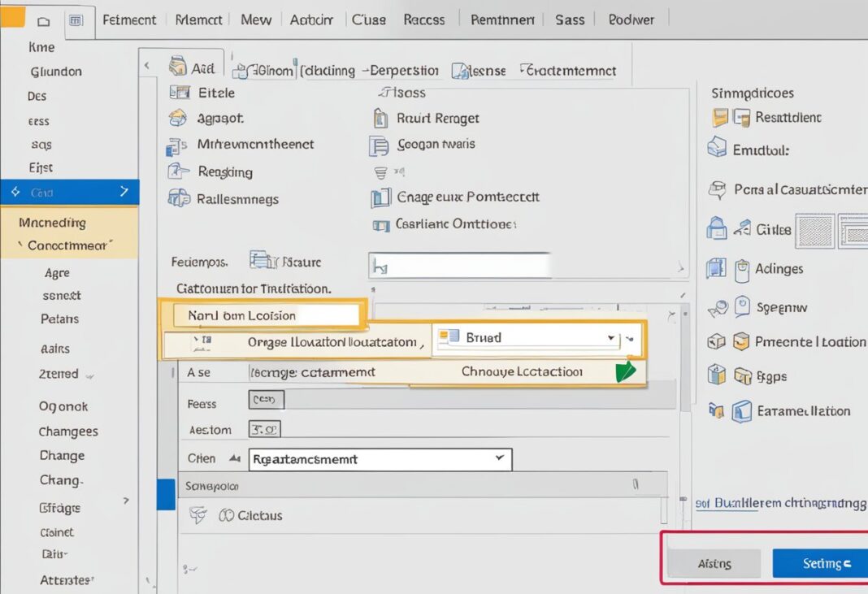Open the Mew menu in top bar

click(x=255, y=20)
